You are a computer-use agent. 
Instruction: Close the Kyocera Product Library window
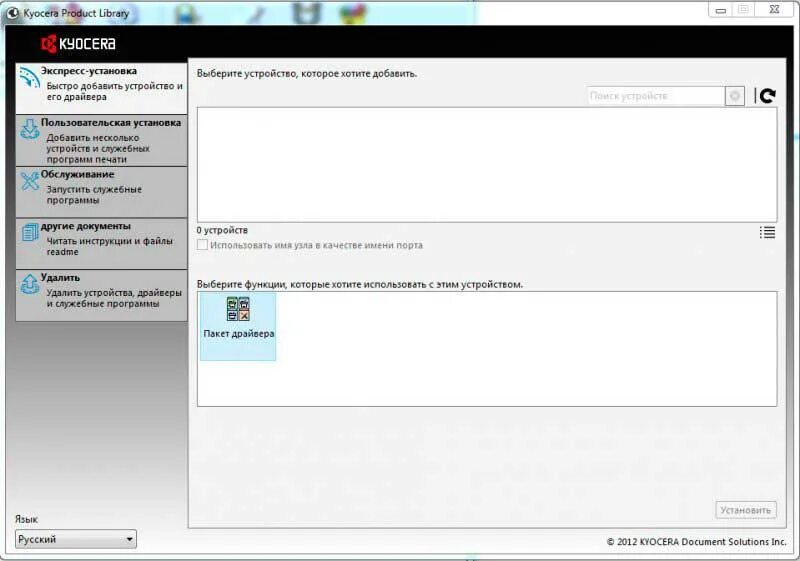tap(774, 10)
